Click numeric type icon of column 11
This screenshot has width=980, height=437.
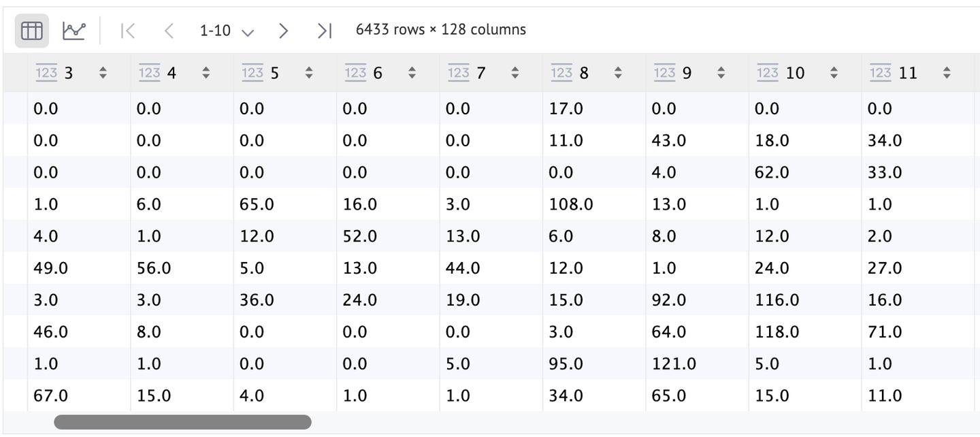click(881, 73)
